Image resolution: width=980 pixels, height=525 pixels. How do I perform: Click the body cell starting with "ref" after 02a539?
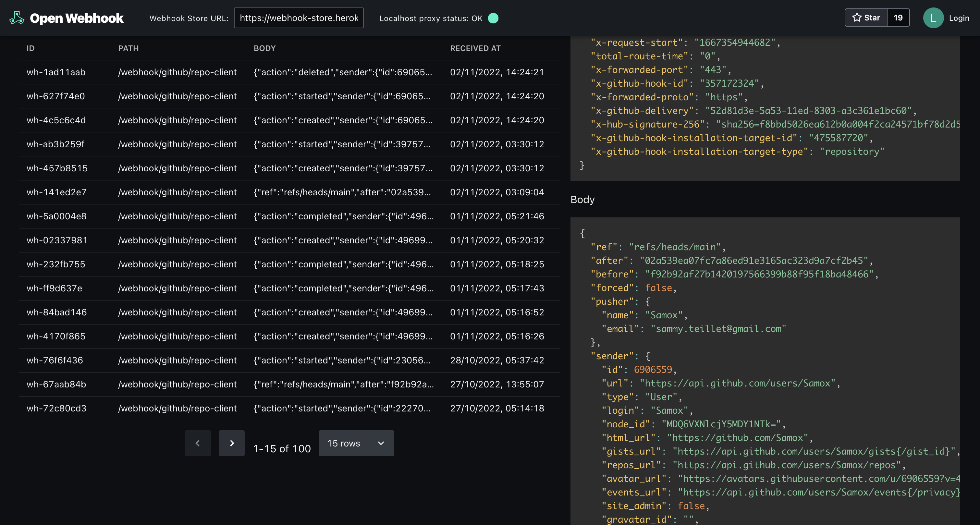pyautogui.click(x=342, y=192)
